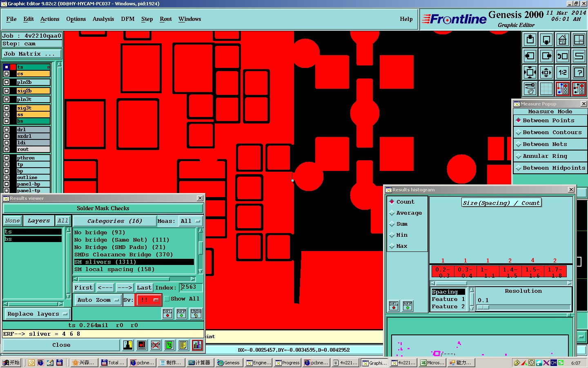Toggle visibility box of layer cs
Screen dimensions: 588x368
click(x=7, y=74)
